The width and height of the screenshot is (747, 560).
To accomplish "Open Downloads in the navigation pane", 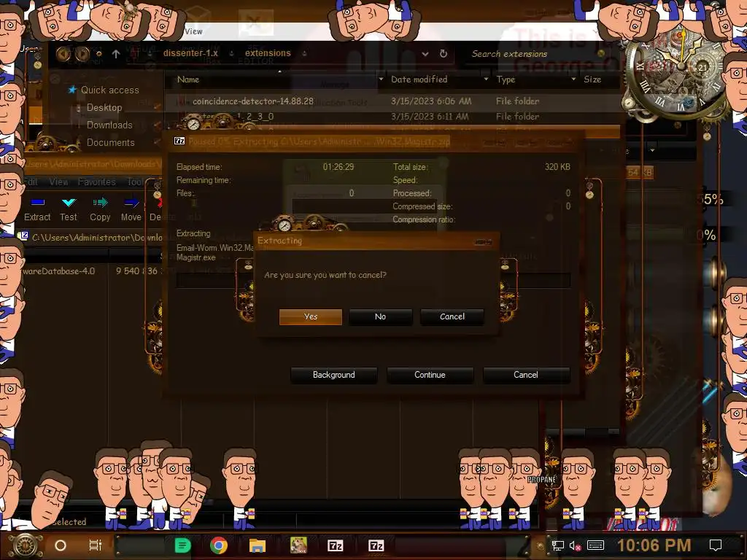I will [x=109, y=125].
